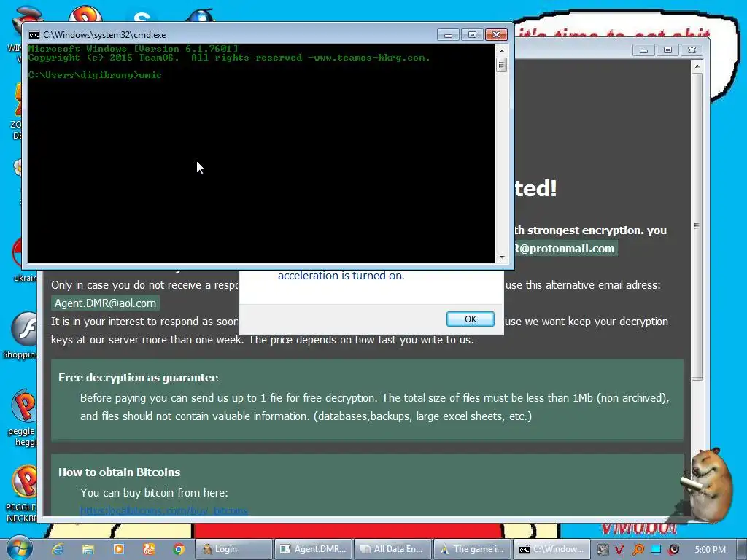Click the protonmail.com email address text
The width and height of the screenshot is (747, 560).
click(565, 248)
